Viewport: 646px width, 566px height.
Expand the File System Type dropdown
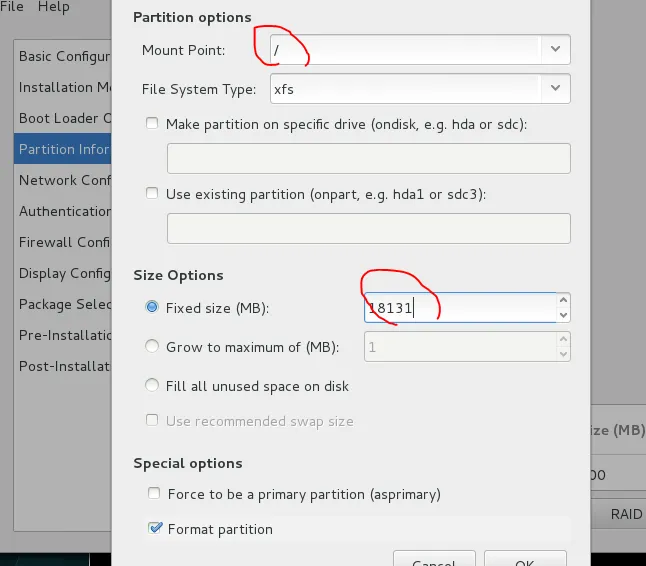(556, 89)
